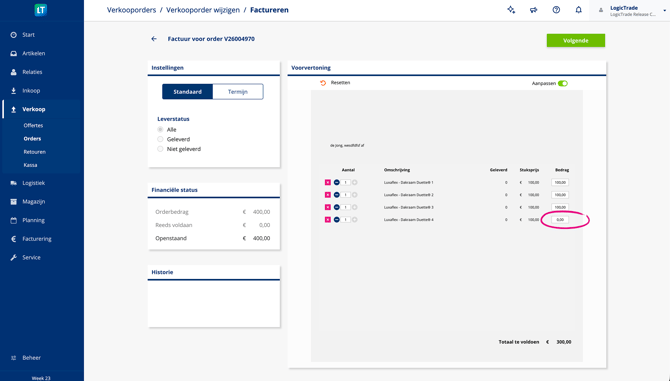Open Orders under Verkoop

32,139
